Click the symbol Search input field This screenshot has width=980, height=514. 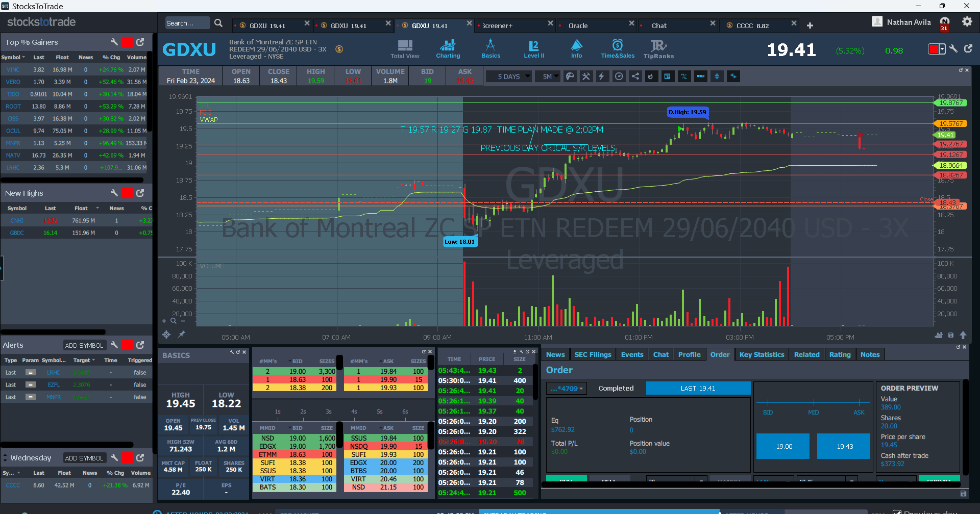(187, 23)
